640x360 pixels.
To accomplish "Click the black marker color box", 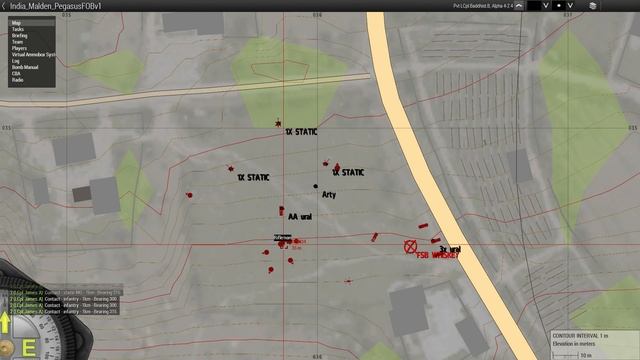I will (x=533, y=6).
